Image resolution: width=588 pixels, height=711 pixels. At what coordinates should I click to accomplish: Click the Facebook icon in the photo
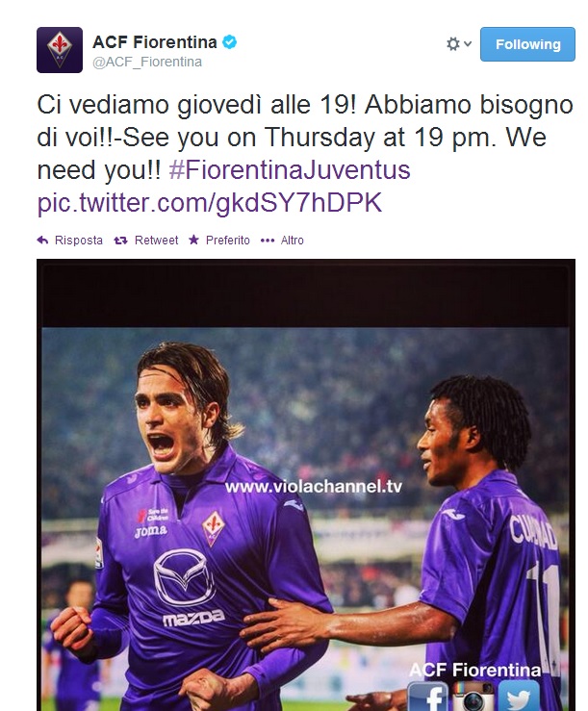coord(427,696)
